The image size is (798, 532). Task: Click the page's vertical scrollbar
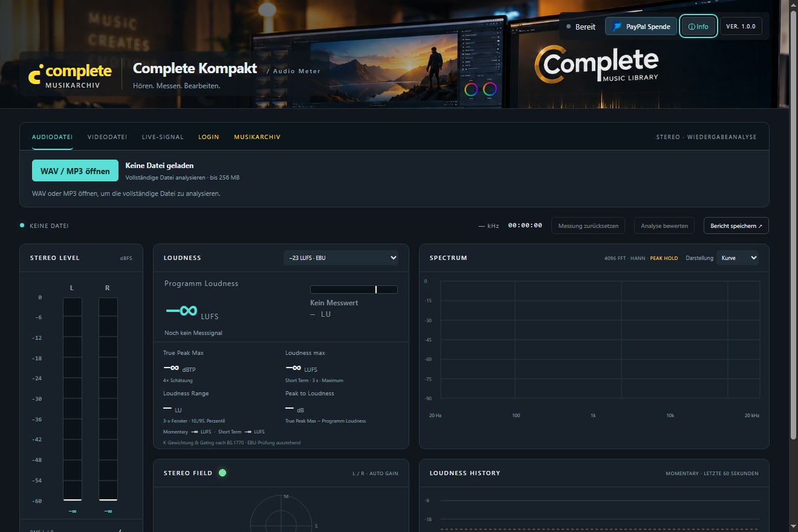click(793, 224)
